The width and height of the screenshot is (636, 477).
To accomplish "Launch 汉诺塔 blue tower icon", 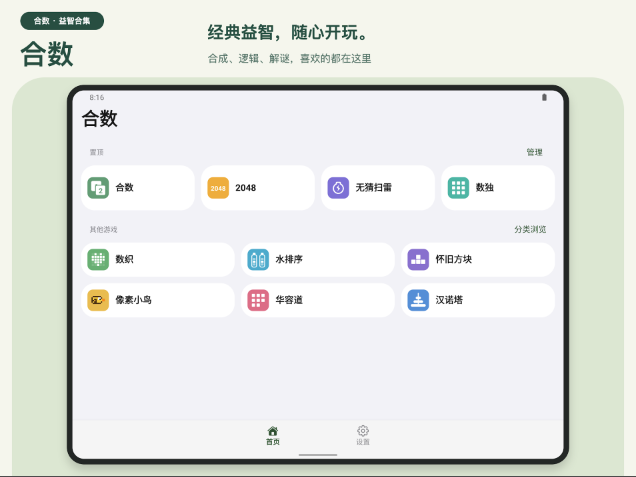I will [418, 300].
